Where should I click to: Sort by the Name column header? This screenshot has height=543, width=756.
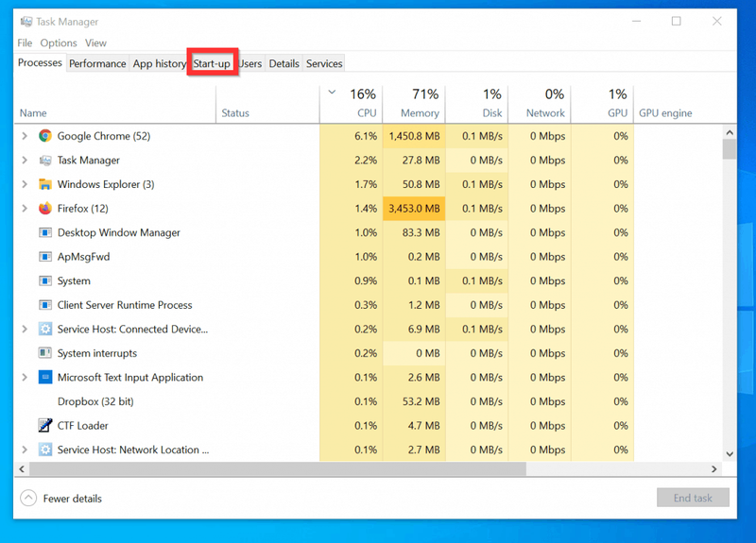tap(114, 105)
